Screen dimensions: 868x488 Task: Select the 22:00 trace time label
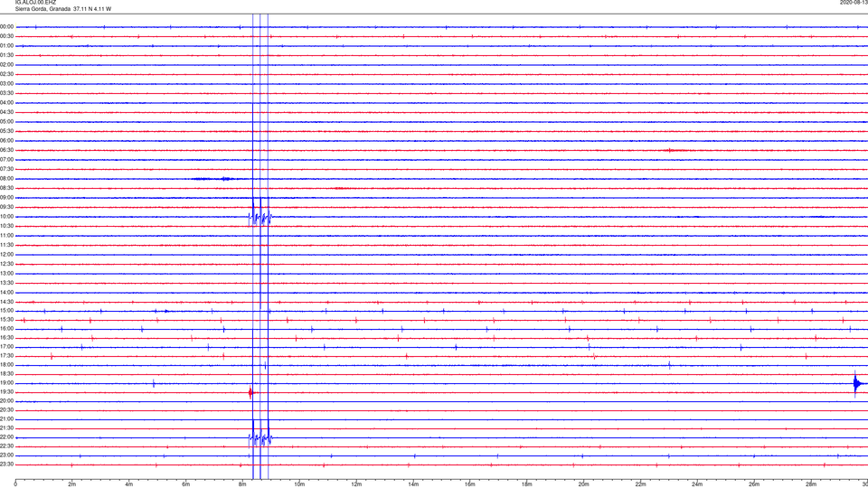pyautogui.click(x=7, y=437)
